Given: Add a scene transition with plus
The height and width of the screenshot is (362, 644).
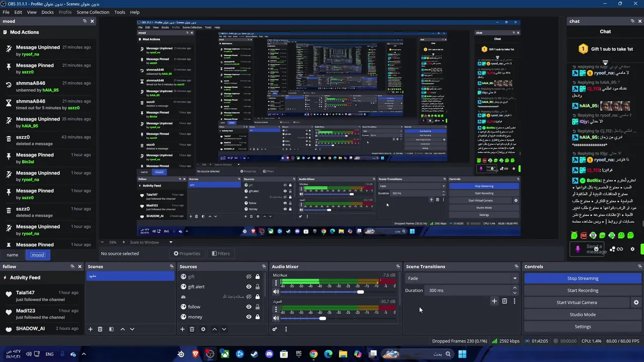Looking at the screenshot, I should point(494,301).
